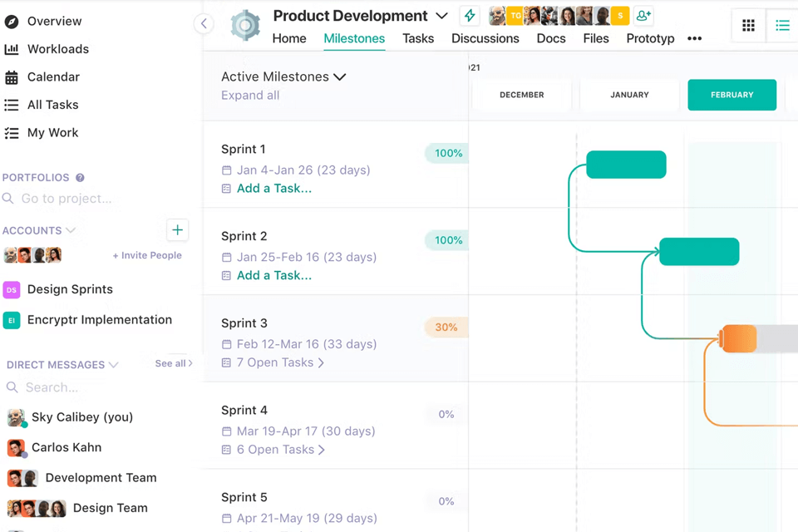Switch to the Milestones tab

pos(354,38)
